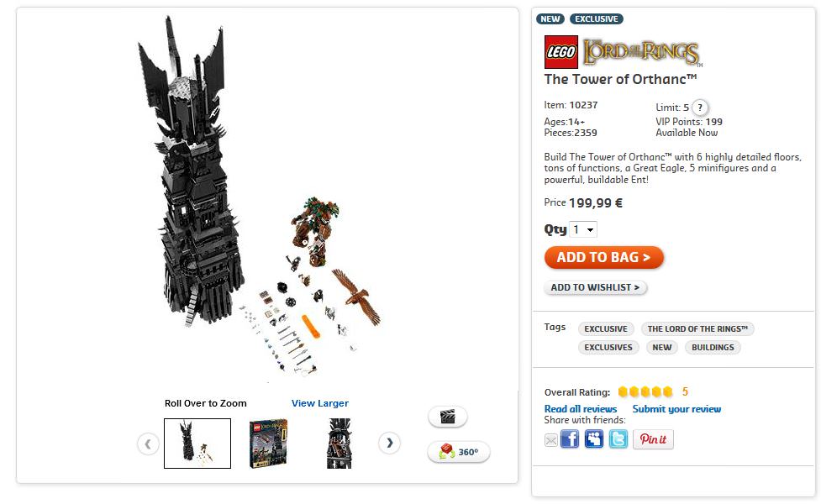Click the Pin it Pinterest button
Screen dimensions: 821x504
point(654,439)
